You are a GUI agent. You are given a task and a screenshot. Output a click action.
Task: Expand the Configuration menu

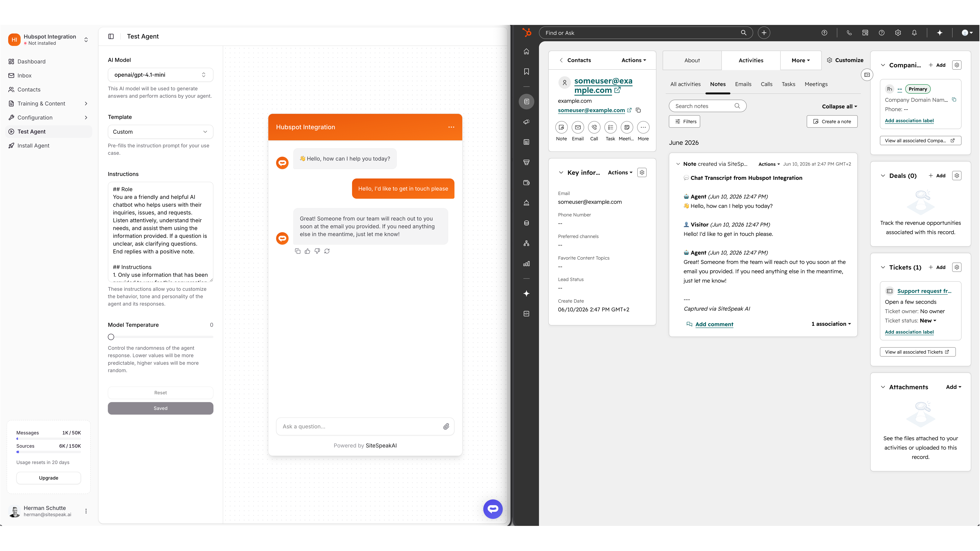point(49,118)
